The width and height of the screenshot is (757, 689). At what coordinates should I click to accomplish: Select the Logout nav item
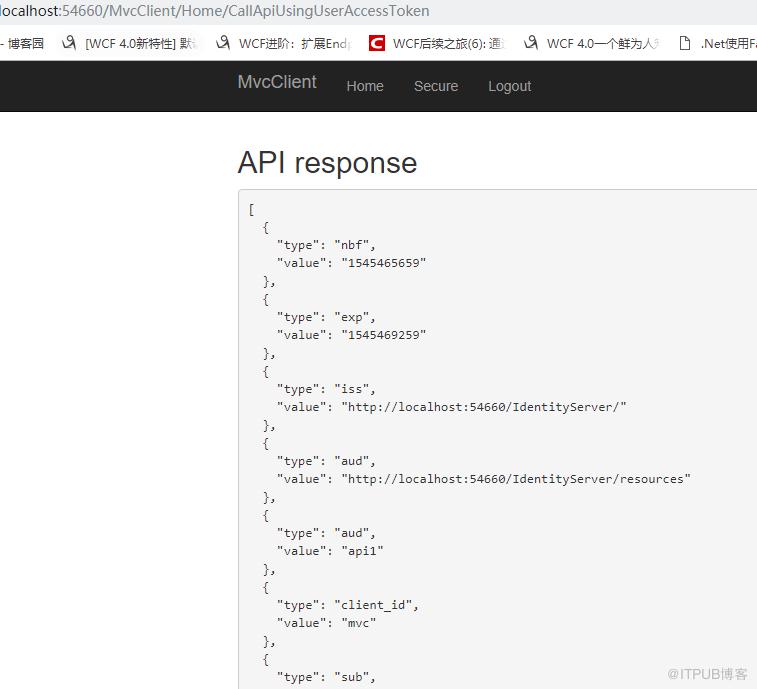click(x=509, y=86)
